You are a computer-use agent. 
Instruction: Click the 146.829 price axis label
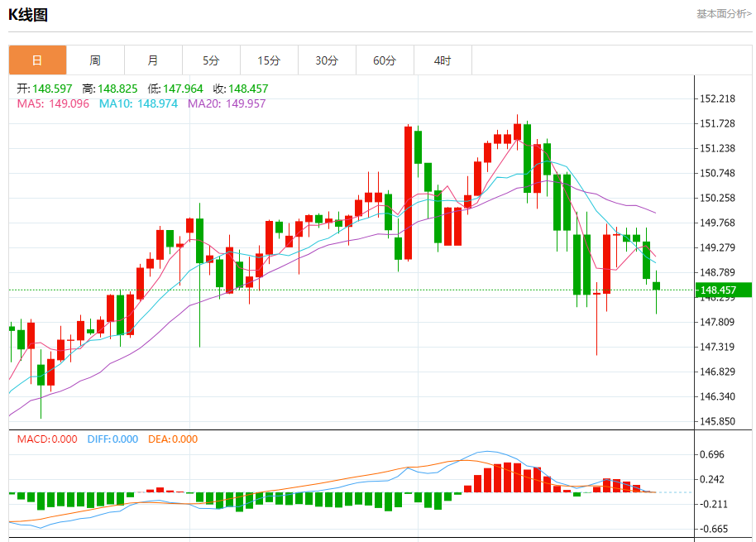[717, 372]
